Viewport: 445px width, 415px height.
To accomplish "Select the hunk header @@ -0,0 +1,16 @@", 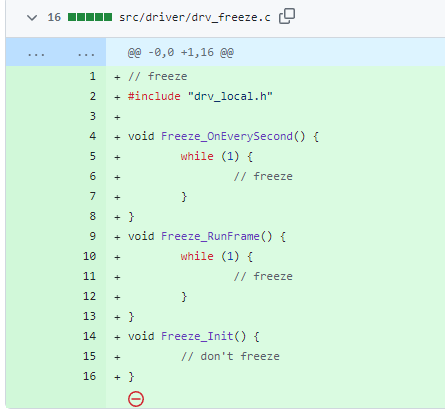I will [x=180, y=52].
